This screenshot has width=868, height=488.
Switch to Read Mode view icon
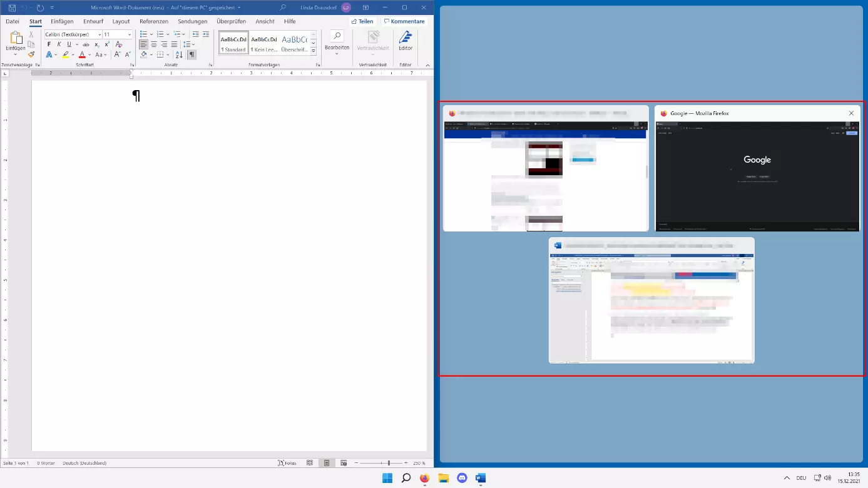tap(310, 463)
